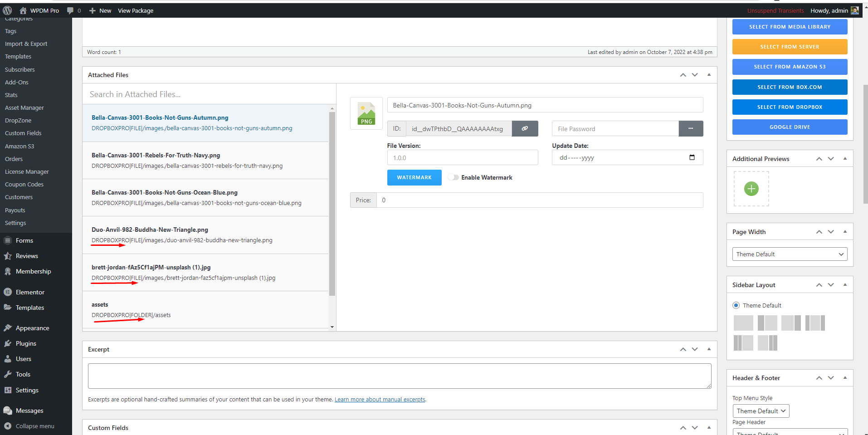Collapse the Excerpt panel

click(709, 349)
